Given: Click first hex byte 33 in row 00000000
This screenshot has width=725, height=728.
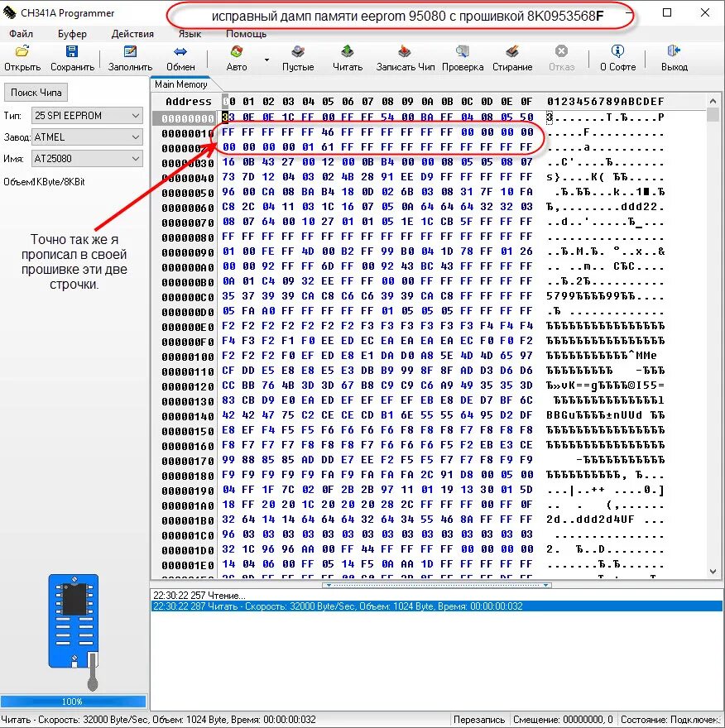Looking at the screenshot, I should point(228,117).
